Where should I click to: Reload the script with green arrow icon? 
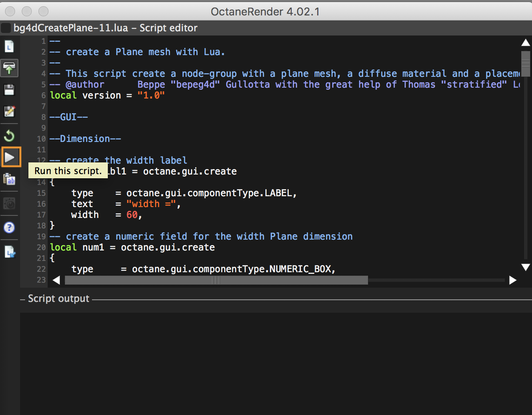pos(9,136)
